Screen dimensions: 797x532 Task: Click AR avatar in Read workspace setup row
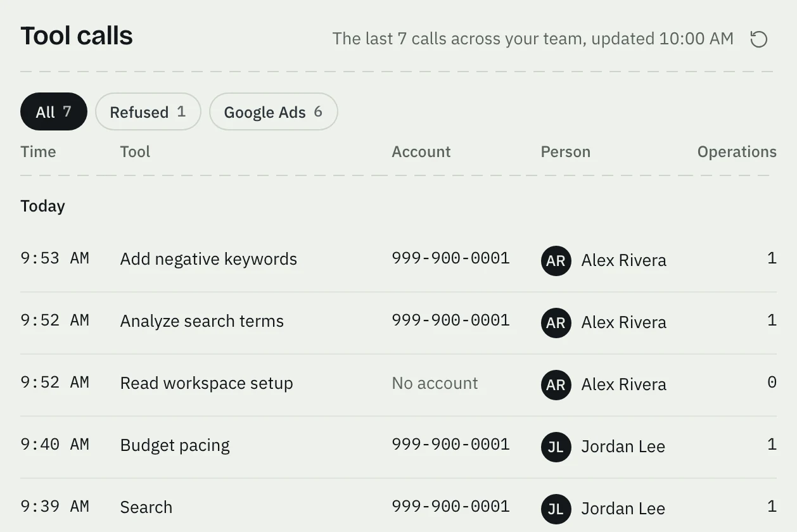556,384
